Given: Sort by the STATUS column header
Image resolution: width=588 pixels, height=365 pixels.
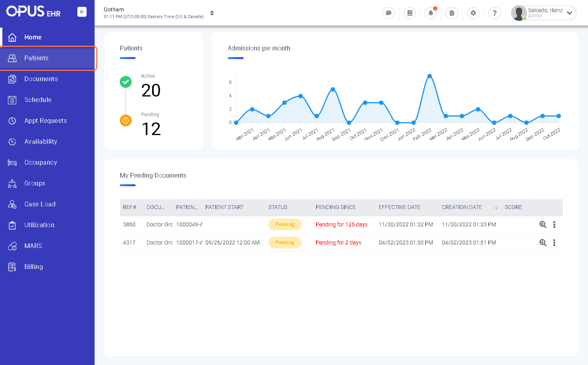Looking at the screenshot, I should [x=278, y=207].
